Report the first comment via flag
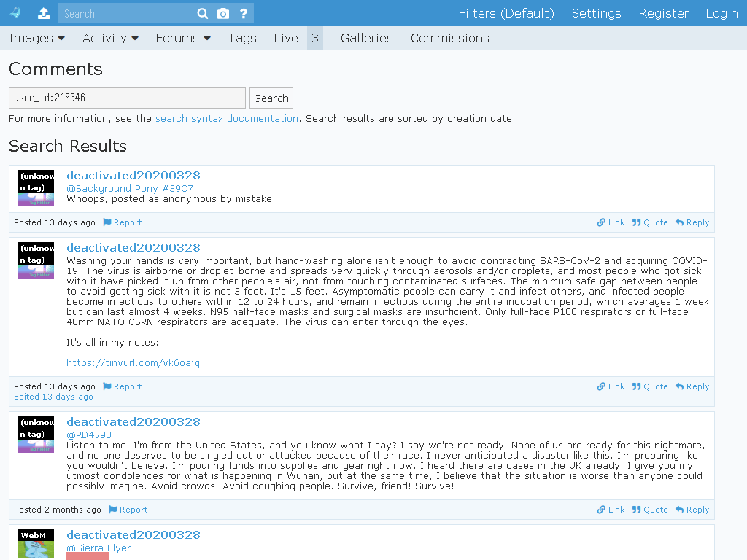The image size is (747, 560). coord(123,222)
